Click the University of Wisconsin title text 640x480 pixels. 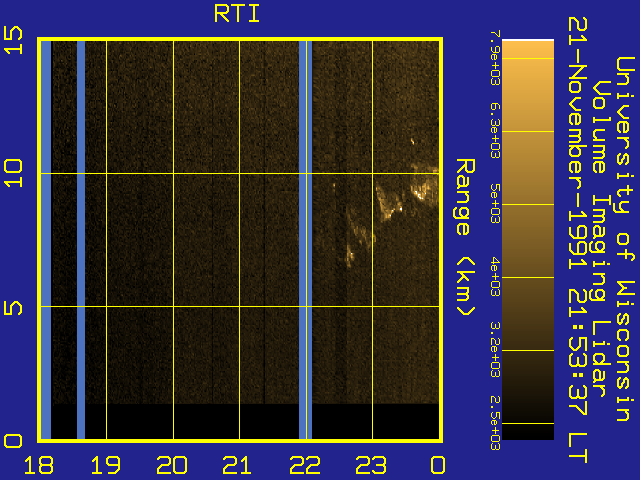click(624, 239)
